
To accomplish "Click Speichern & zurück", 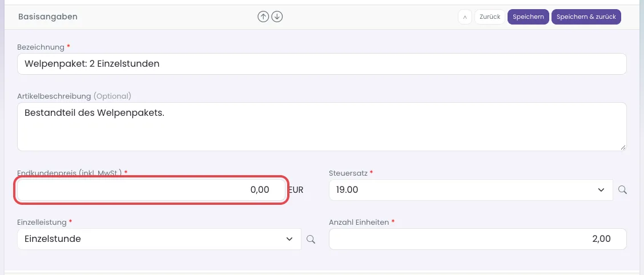I will click(586, 17).
